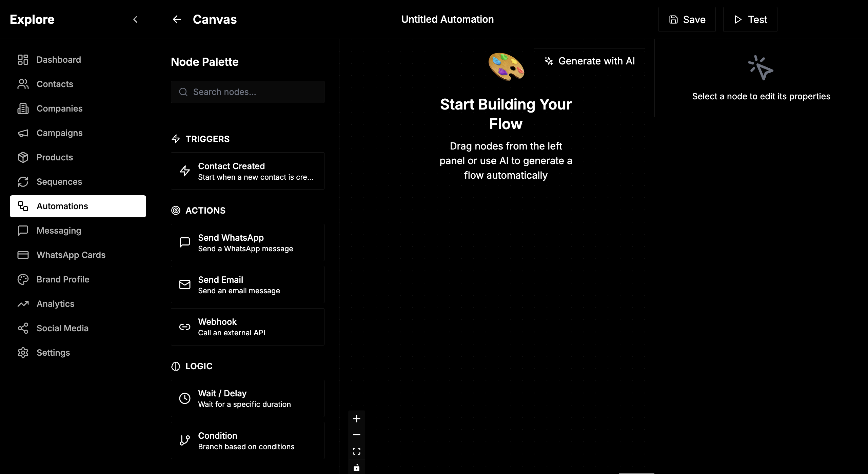Choose the Send Email action node

(248, 285)
